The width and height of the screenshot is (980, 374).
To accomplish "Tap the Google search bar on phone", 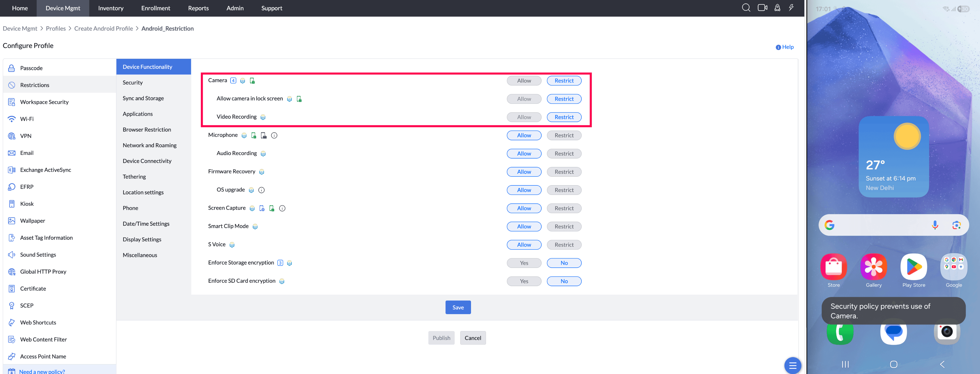I will [879, 225].
